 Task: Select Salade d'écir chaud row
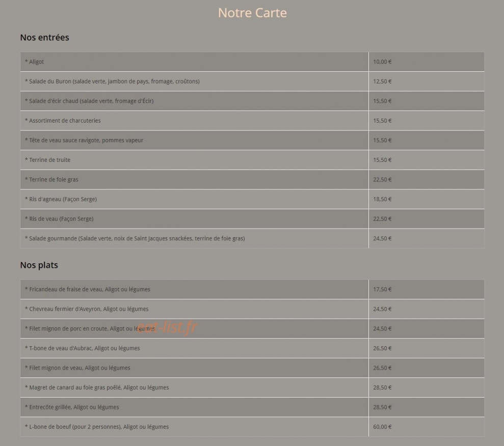tap(252, 101)
